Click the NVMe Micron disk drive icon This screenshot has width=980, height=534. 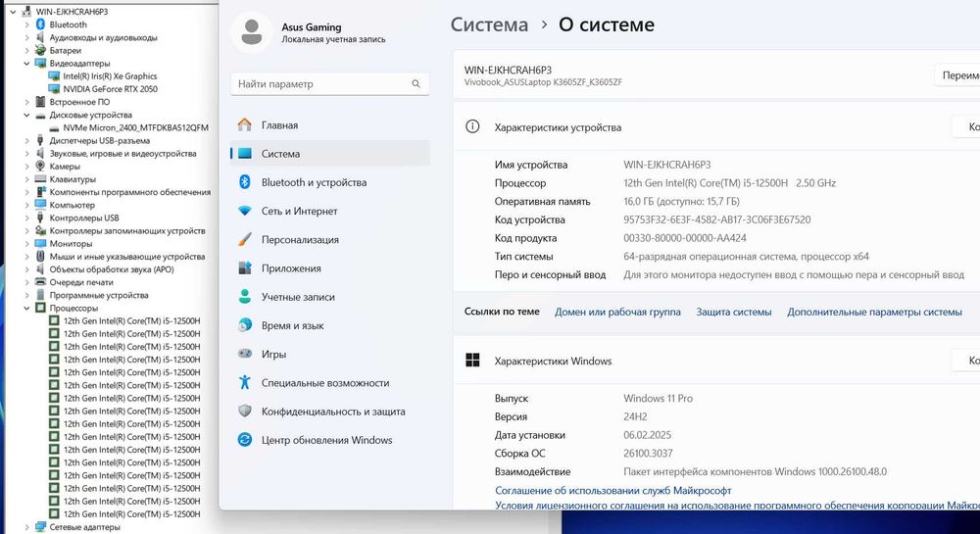coord(54,127)
